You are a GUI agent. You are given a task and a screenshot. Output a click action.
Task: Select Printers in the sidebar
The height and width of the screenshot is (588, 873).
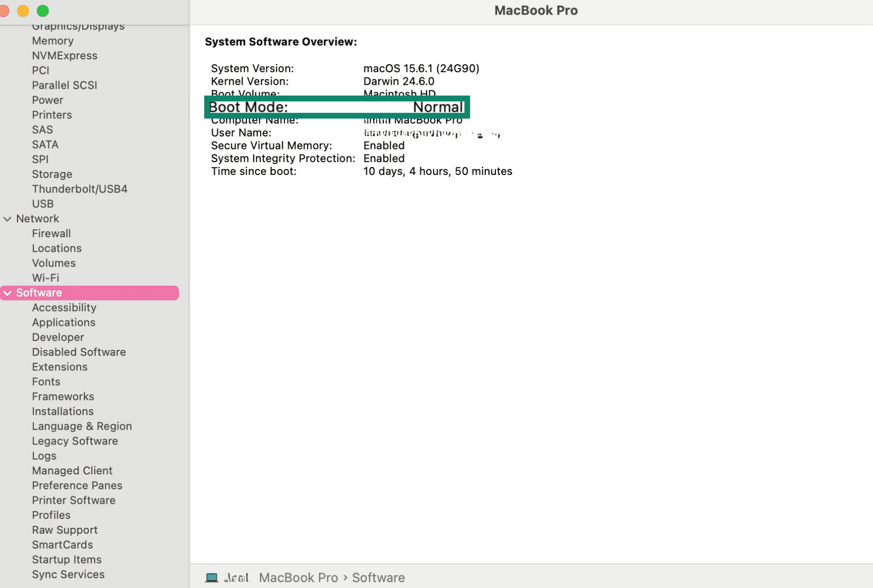point(52,115)
